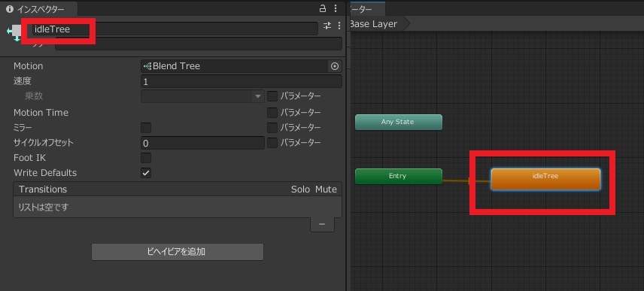Open the state preset sliders icon

click(x=327, y=26)
